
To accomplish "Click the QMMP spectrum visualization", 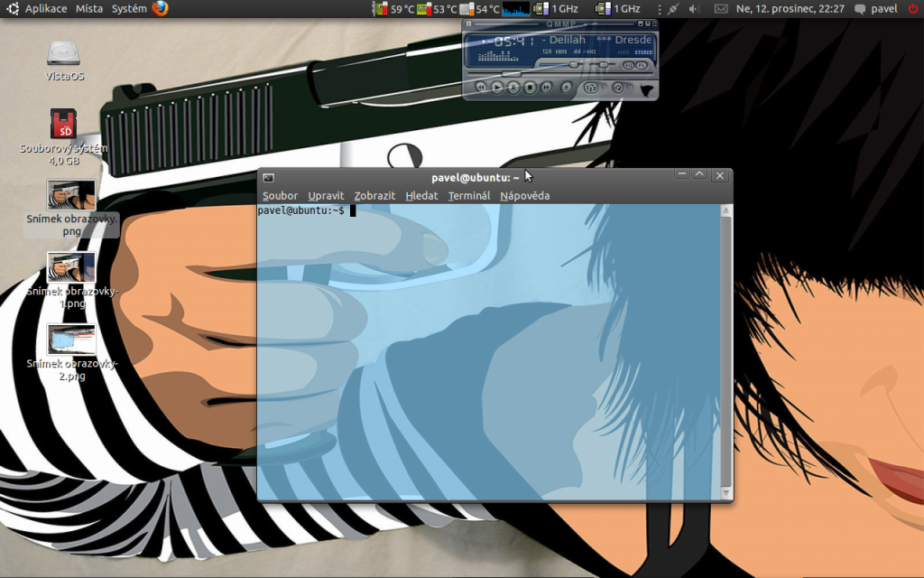I will (498, 57).
